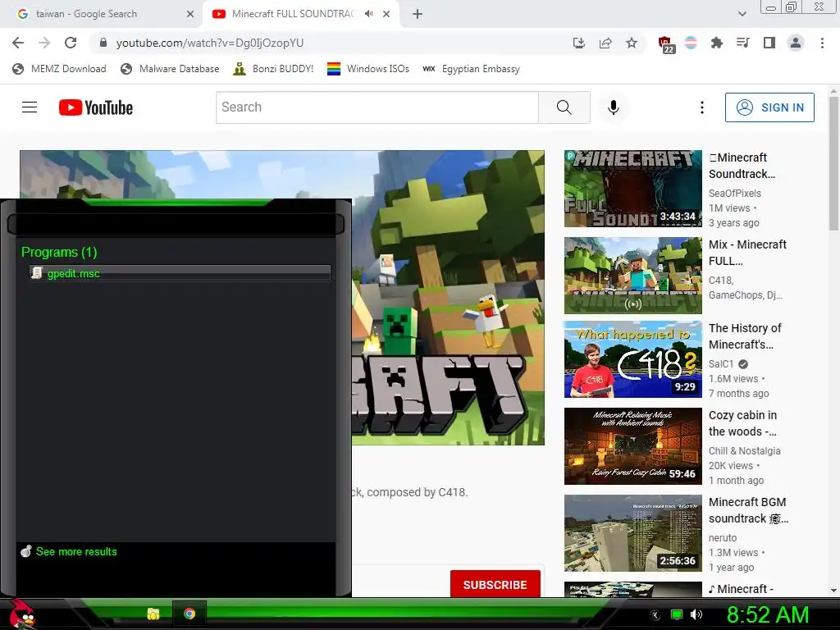Open the Malware Database bookmark
This screenshot has height=630, width=840.
point(170,69)
